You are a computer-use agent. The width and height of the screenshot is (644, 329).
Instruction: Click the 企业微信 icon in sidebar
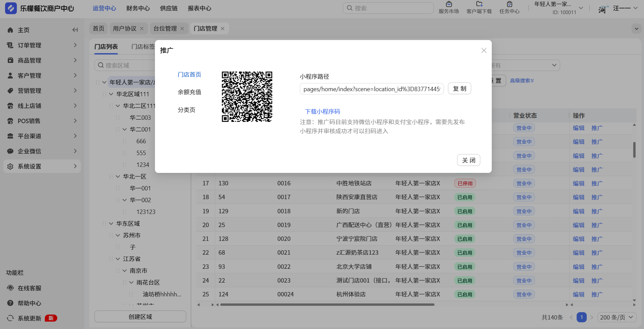pos(10,151)
